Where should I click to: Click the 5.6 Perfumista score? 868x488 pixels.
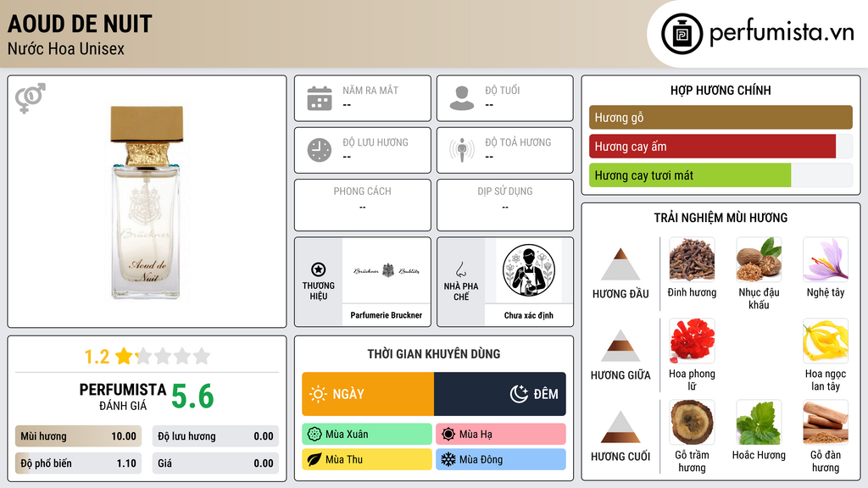pos(192,396)
